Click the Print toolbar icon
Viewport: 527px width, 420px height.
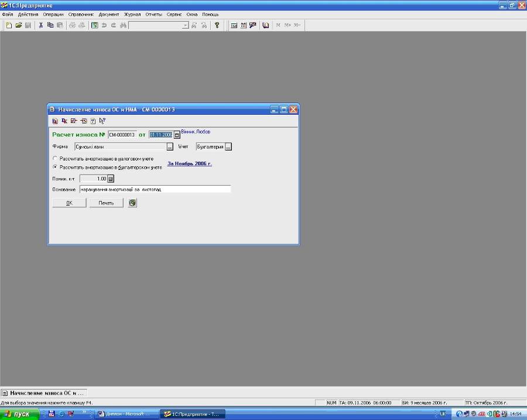coord(72,25)
